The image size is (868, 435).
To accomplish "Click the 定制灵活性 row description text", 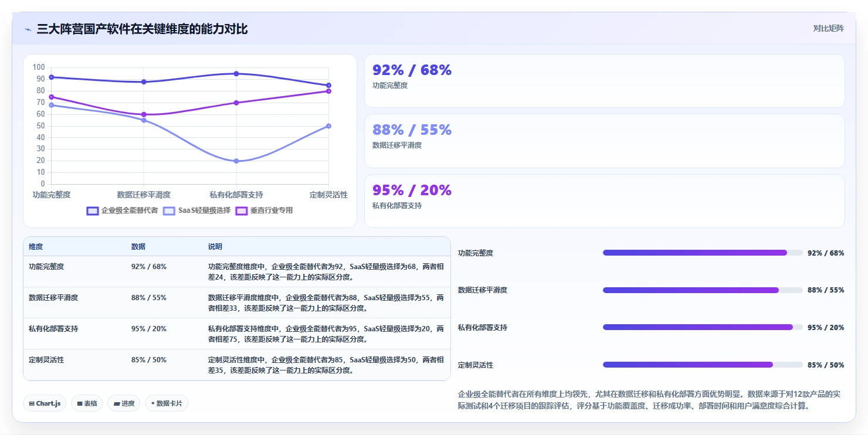I will click(326, 365).
